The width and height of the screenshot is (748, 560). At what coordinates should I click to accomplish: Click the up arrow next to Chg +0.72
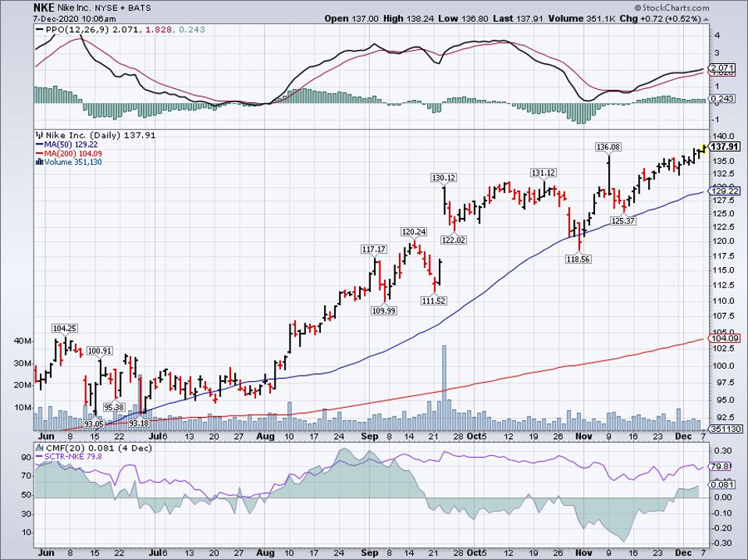click(x=704, y=19)
